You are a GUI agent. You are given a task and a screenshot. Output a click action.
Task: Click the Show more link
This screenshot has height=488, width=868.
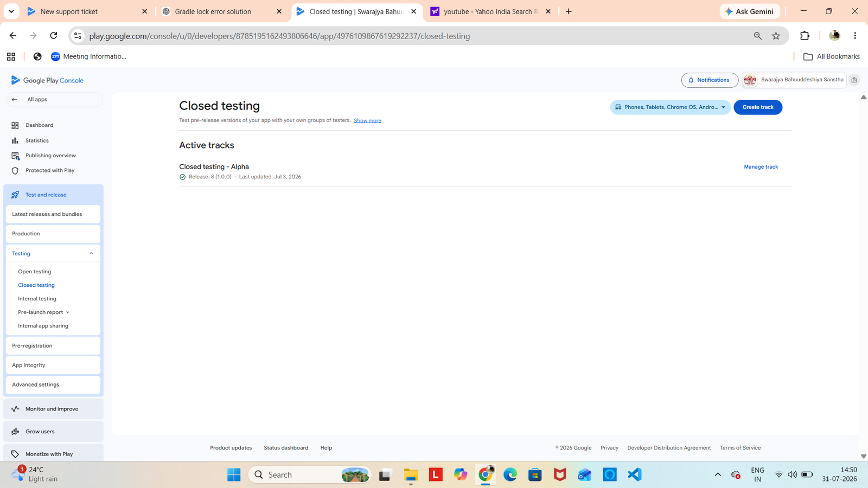(367, 120)
